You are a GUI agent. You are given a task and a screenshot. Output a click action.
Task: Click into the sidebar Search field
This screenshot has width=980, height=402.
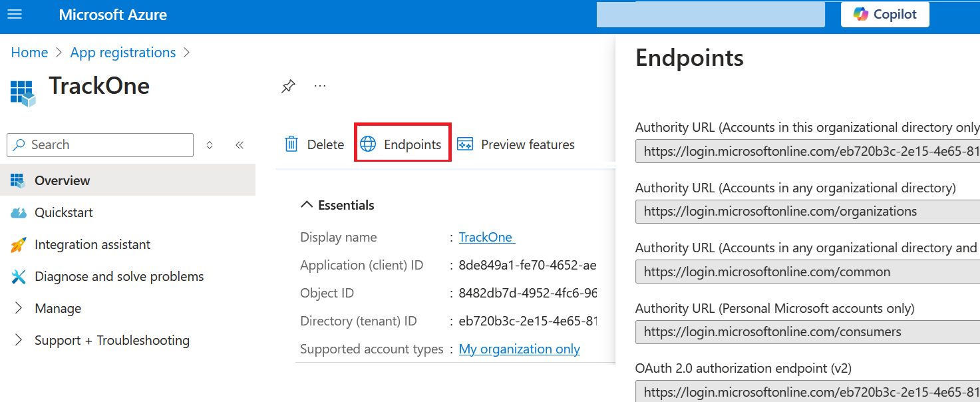click(100, 144)
